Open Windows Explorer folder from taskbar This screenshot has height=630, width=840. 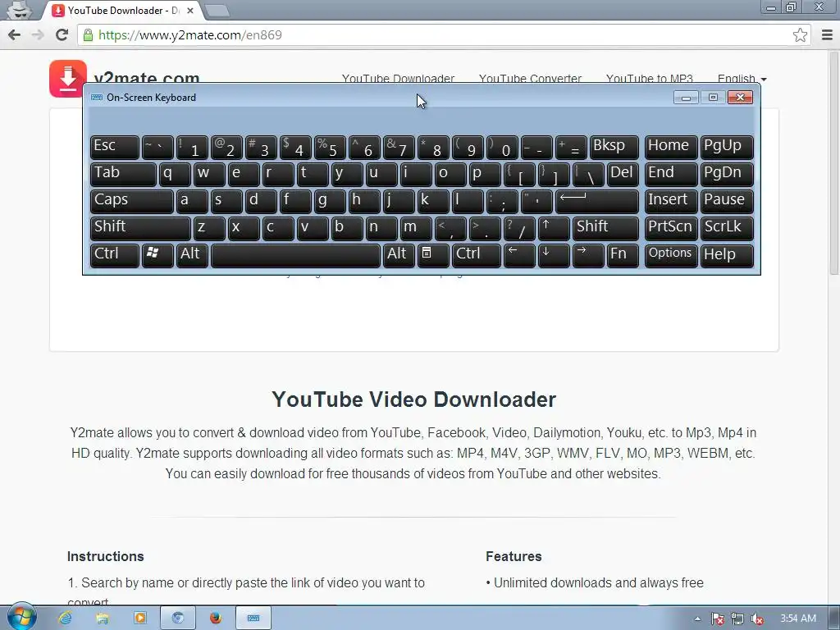[103, 619]
